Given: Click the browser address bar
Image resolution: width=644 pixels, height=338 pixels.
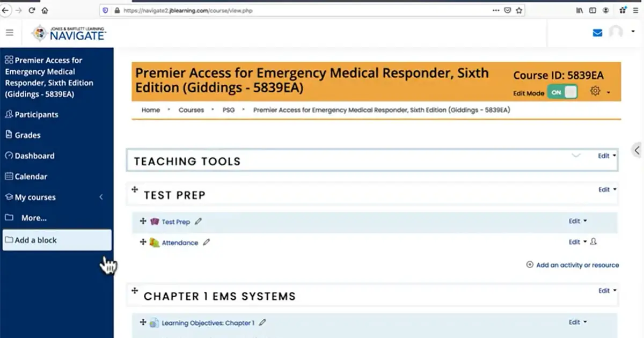Looking at the screenshot, I should pyautogui.click(x=301, y=10).
